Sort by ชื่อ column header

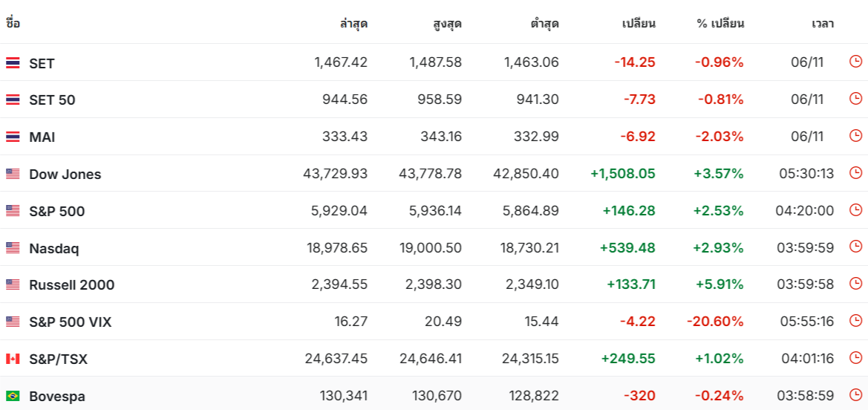(x=13, y=23)
